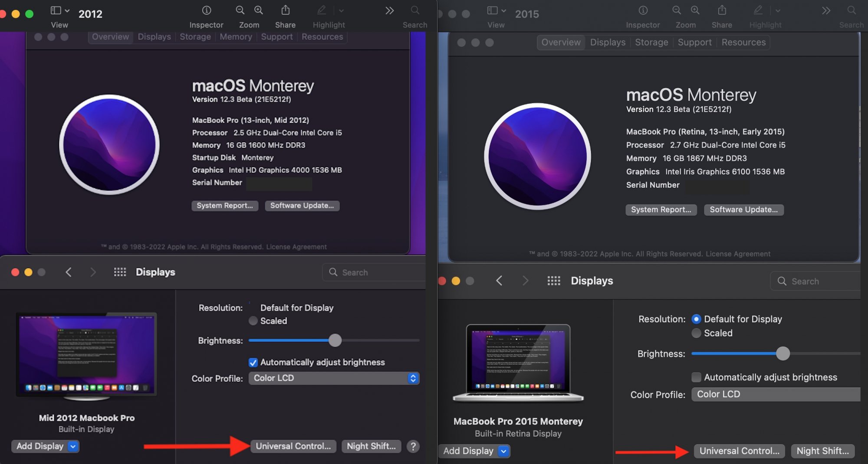Open View options chevron in 2012 window
Viewport: 868px width, 464px height.
tap(67, 10)
